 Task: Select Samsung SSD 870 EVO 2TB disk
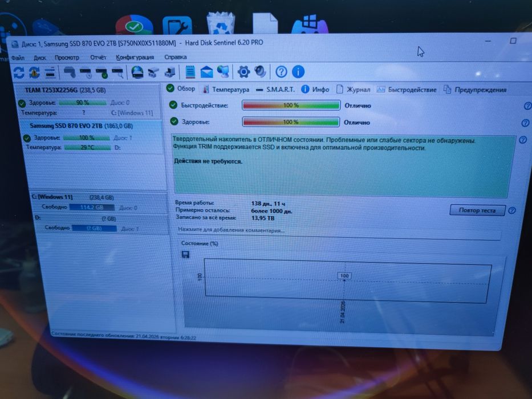(92, 137)
